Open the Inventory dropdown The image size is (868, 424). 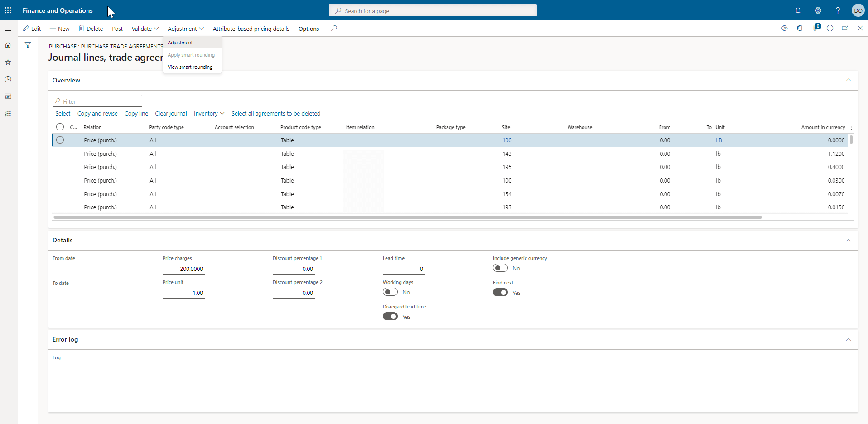tap(208, 113)
